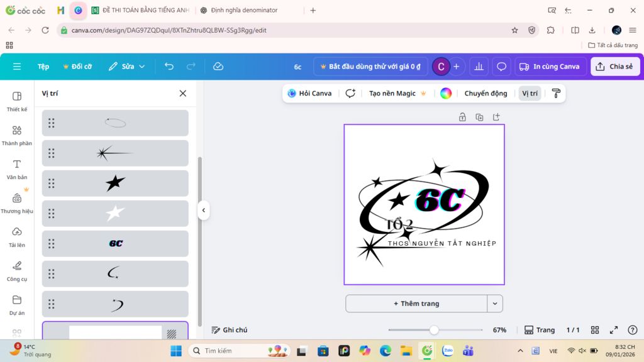
Task: Select the thin ellipse outline layer
Action: tap(115, 123)
